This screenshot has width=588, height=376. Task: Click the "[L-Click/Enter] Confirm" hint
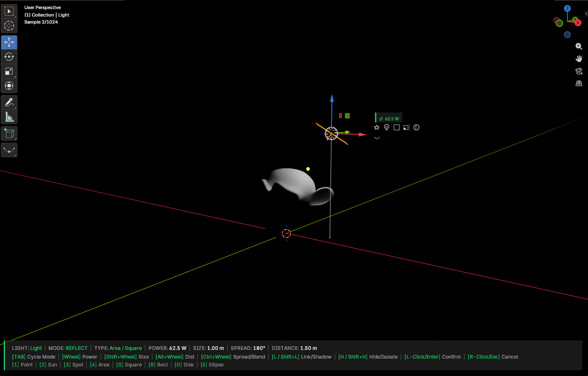(433, 357)
